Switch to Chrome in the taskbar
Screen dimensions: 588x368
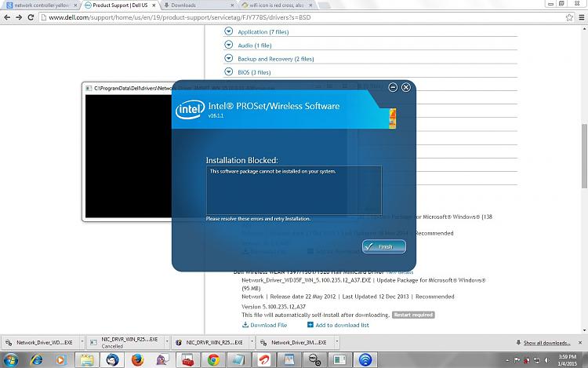(213, 360)
